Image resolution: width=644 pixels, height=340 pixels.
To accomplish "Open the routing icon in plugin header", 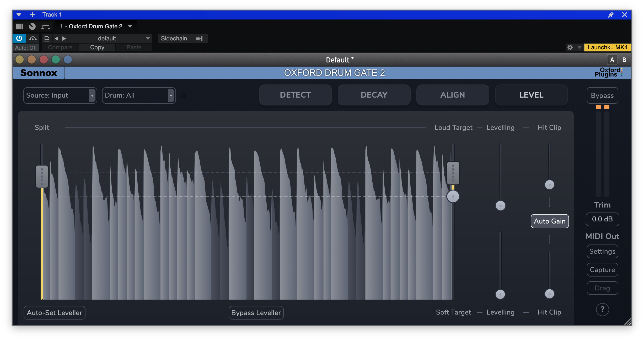I will pos(46,26).
